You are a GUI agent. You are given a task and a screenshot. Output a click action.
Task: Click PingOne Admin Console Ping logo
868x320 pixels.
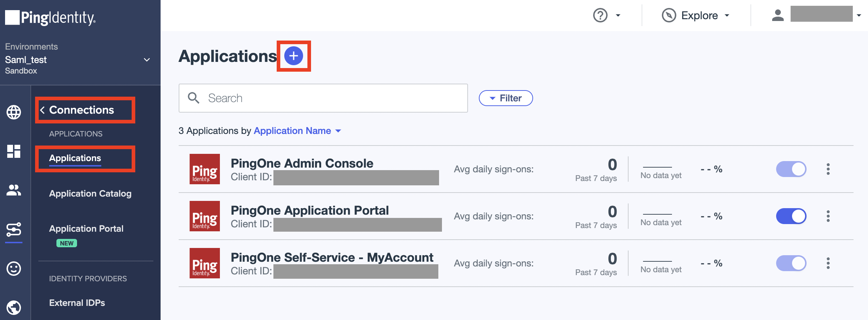tap(205, 169)
